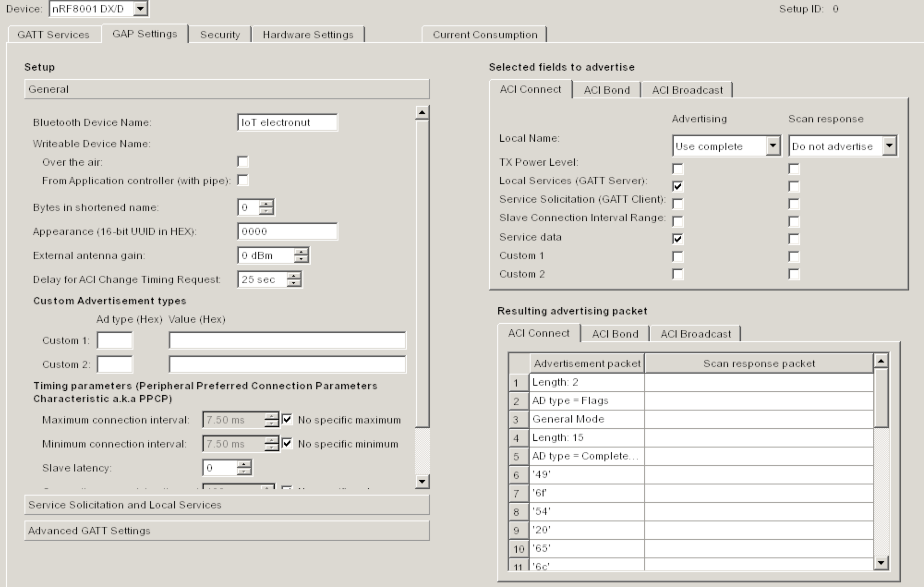Click advertising packet table scroll-up arrow
The height and width of the screenshot is (587, 924).
tap(881, 361)
